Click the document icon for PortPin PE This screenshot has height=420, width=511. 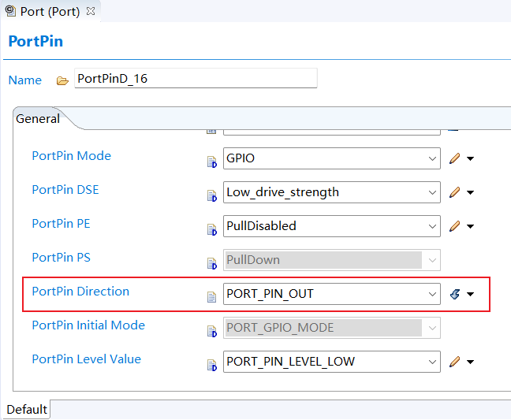[x=212, y=229]
